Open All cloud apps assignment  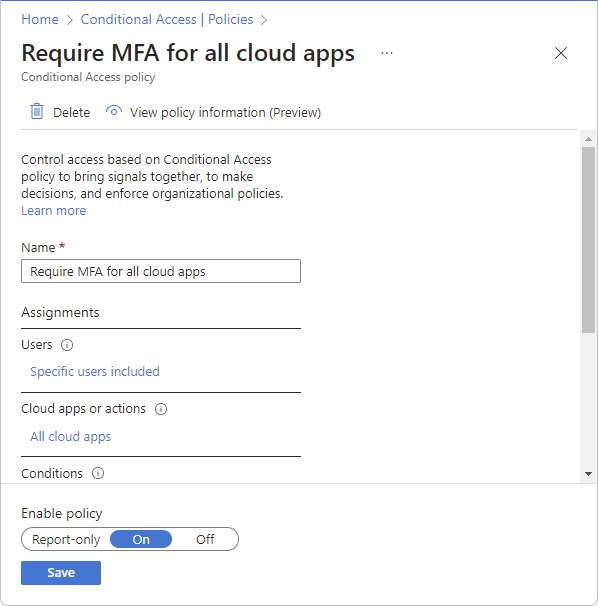point(70,436)
